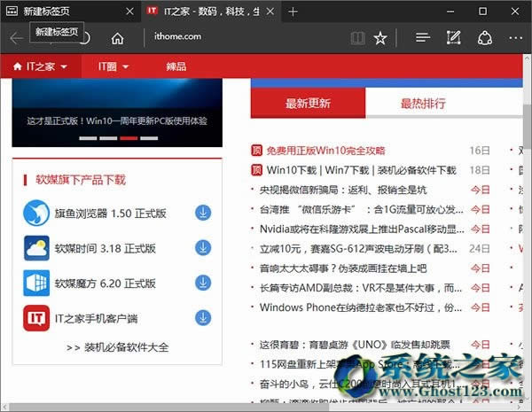Select the 最新更新 tab

(x=308, y=104)
